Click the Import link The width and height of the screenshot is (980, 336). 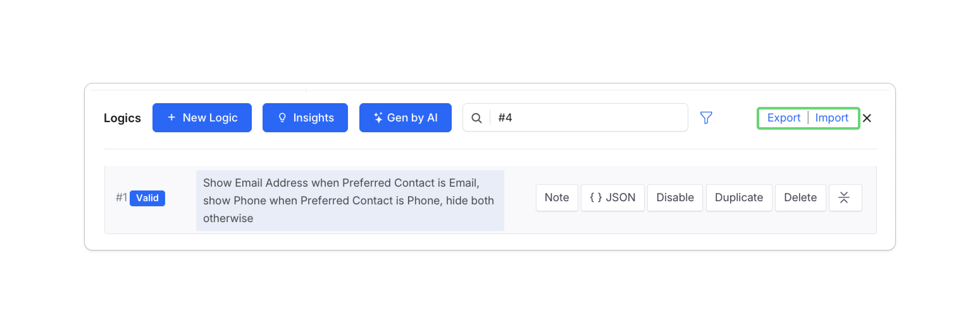pos(832,118)
